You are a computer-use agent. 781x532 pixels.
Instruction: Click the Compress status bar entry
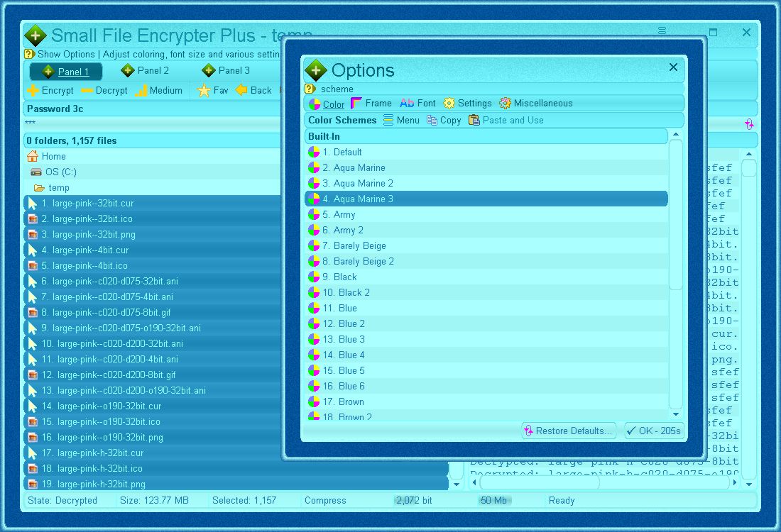(x=325, y=501)
